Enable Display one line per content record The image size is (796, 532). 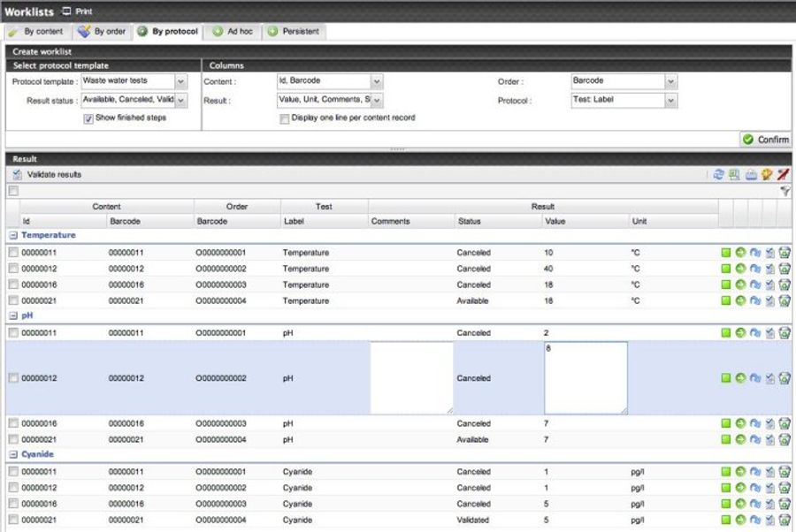(x=286, y=117)
